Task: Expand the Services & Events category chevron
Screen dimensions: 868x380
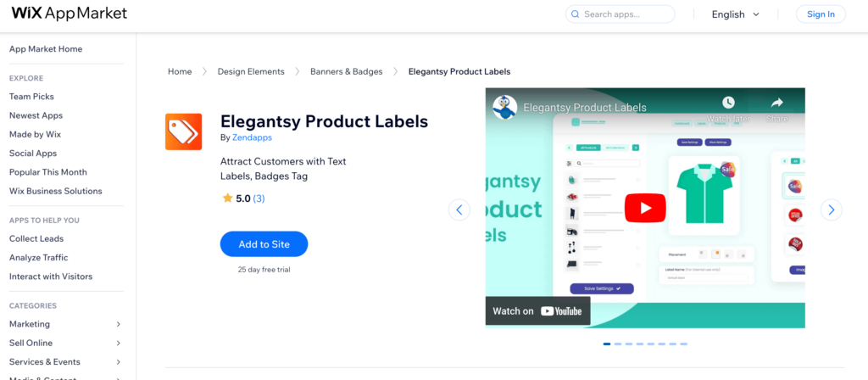Action: [x=118, y=361]
